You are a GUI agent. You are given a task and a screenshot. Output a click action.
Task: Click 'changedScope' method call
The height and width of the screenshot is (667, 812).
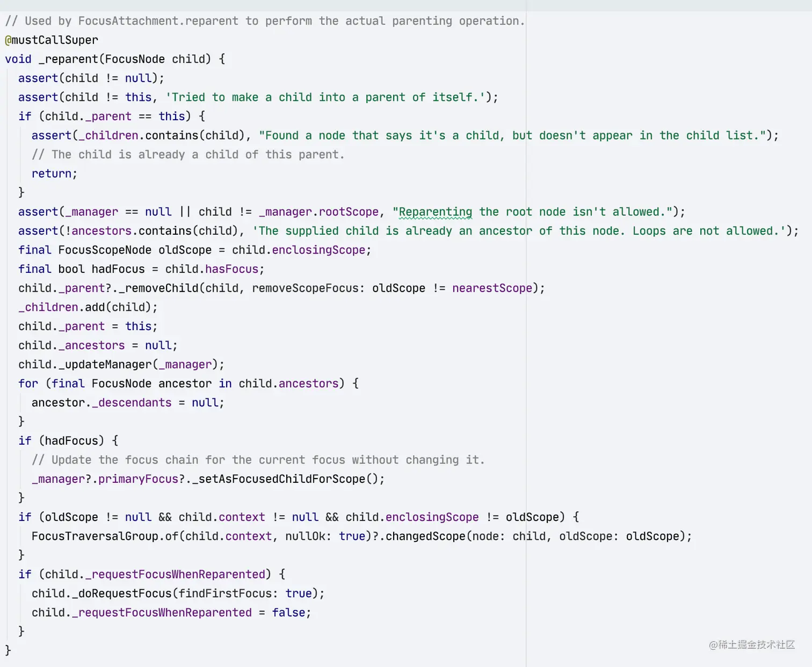425,536
